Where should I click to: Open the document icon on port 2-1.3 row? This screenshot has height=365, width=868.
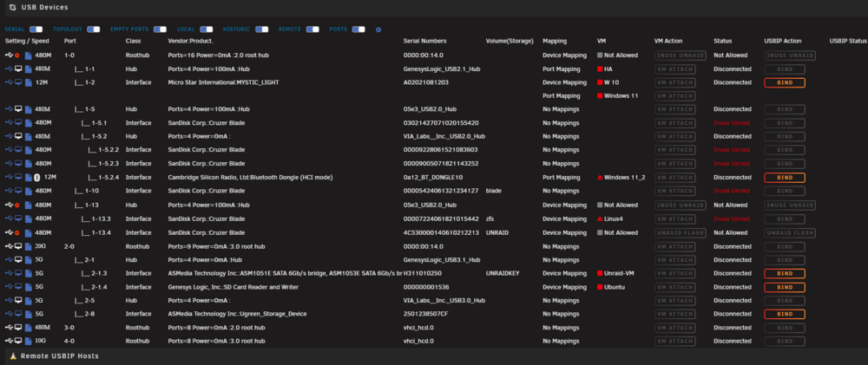pyautogui.click(x=29, y=273)
